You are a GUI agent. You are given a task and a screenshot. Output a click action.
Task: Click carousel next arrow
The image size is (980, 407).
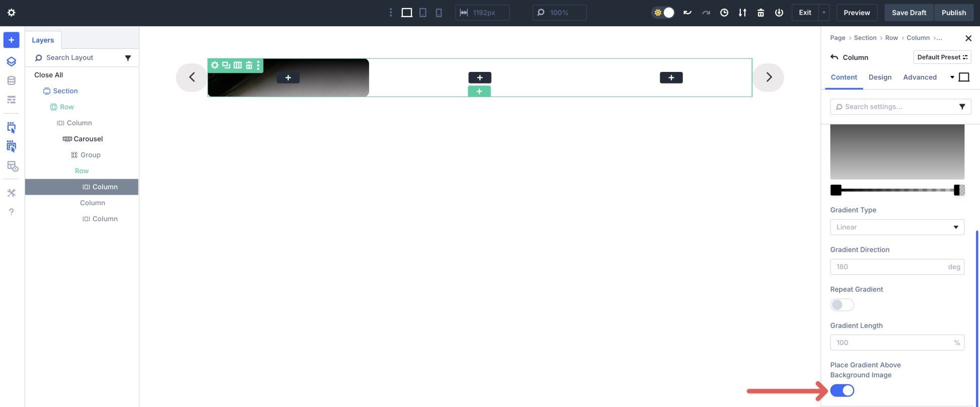(x=768, y=77)
